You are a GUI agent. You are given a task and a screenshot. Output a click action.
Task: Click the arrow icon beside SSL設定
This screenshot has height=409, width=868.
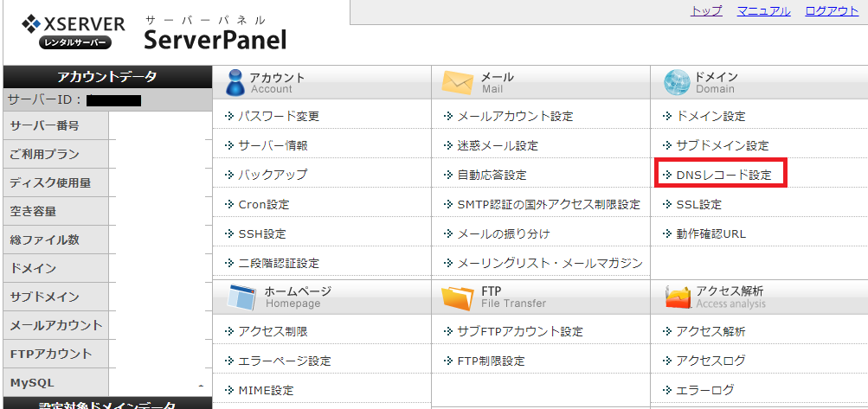pyautogui.click(x=667, y=205)
